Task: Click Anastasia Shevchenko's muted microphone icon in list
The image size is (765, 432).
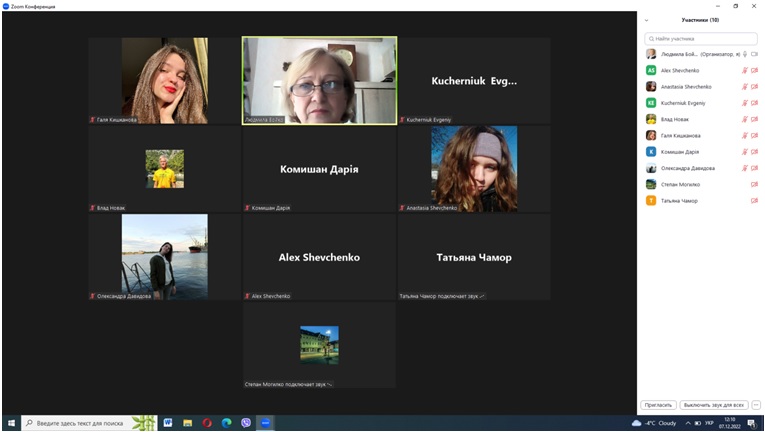Action: point(745,87)
